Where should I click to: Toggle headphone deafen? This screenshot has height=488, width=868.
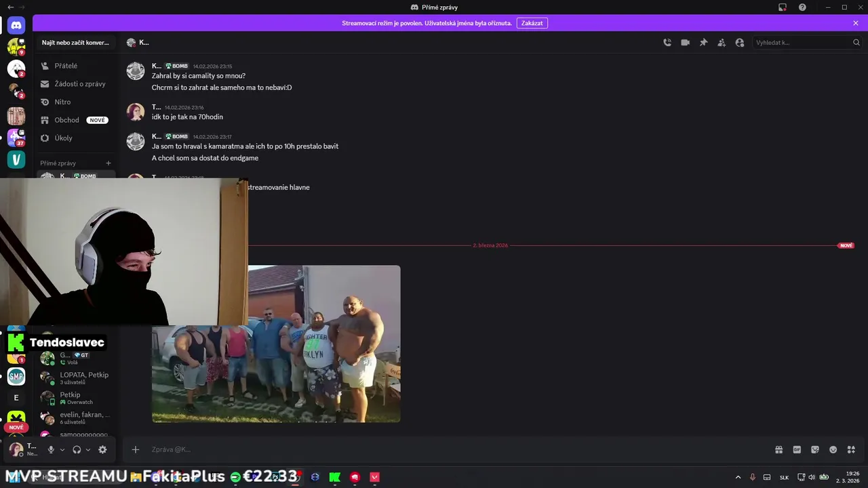(77, 449)
